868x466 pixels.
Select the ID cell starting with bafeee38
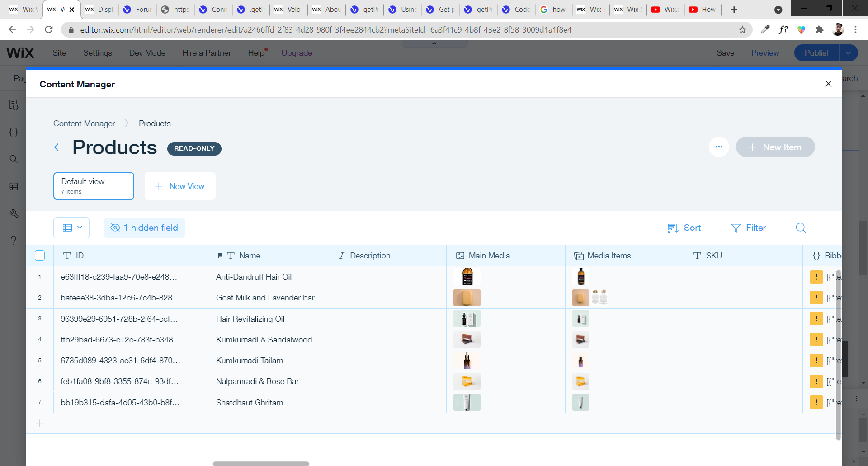[131, 298]
